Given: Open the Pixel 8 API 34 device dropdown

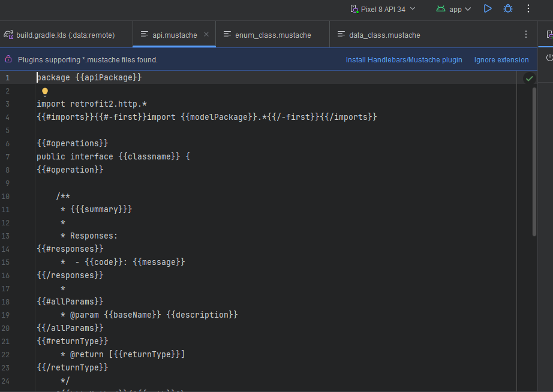Looking at the screenshot, I should 383,9.
